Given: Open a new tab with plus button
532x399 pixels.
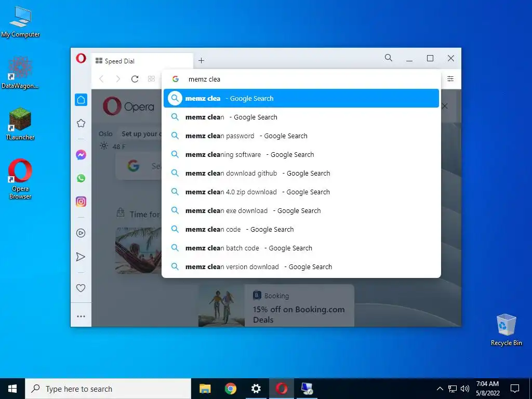Looking at the screenshot, I should [201, 60].
